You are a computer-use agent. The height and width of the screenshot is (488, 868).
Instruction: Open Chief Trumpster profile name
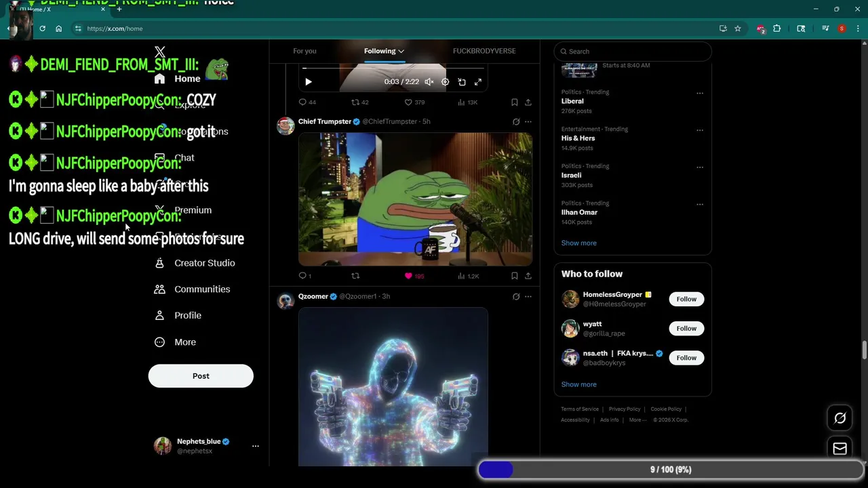pos(325,121)
